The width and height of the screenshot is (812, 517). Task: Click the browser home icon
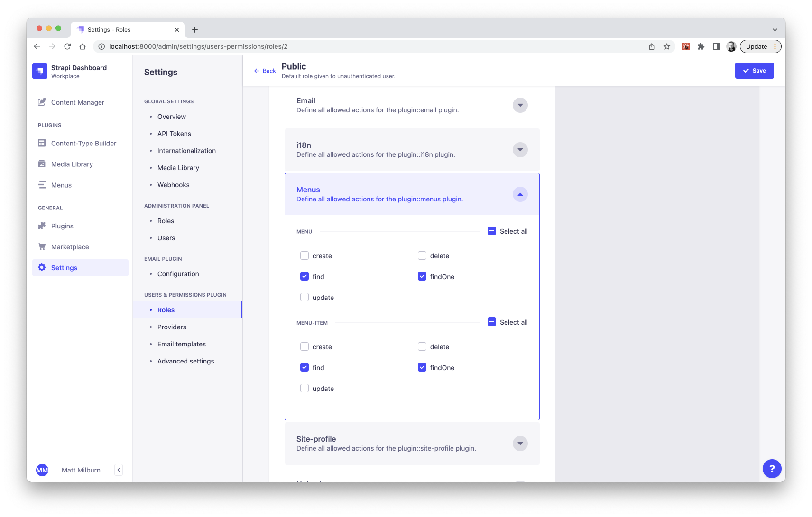tap(83, 46)
